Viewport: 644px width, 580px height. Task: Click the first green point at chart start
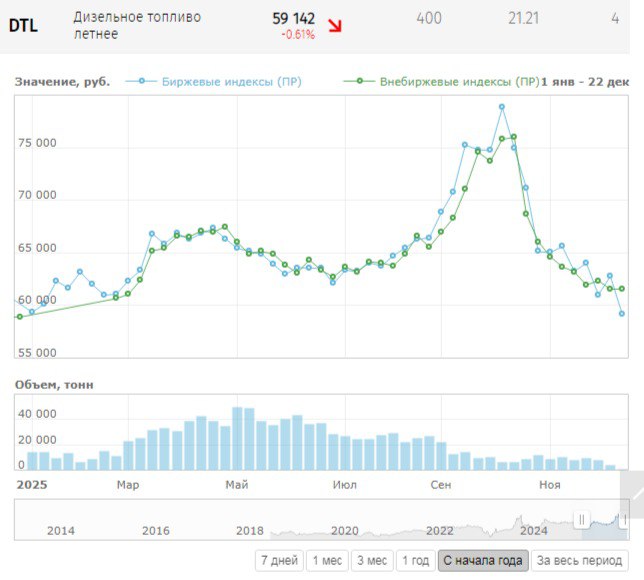(19, 317)
